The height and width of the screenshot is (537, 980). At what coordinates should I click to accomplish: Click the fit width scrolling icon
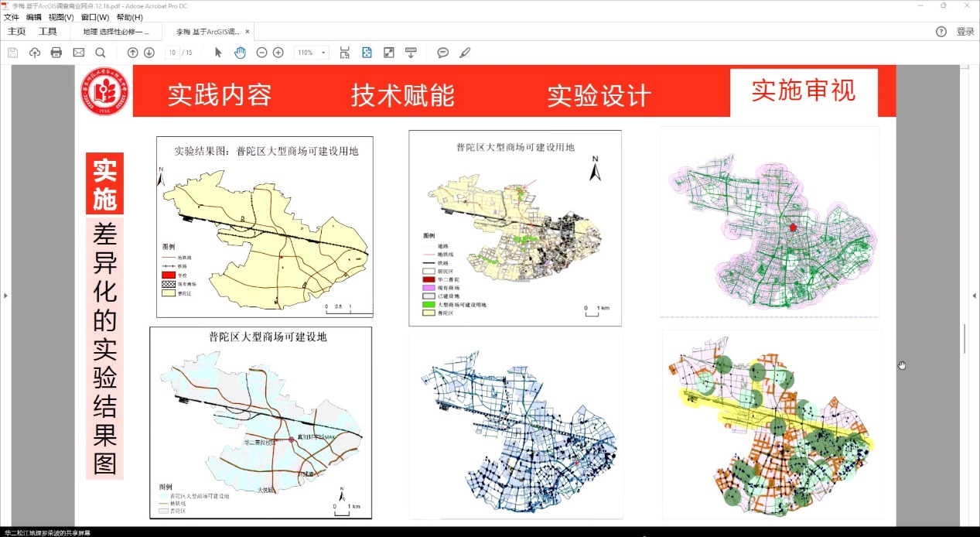345,53
